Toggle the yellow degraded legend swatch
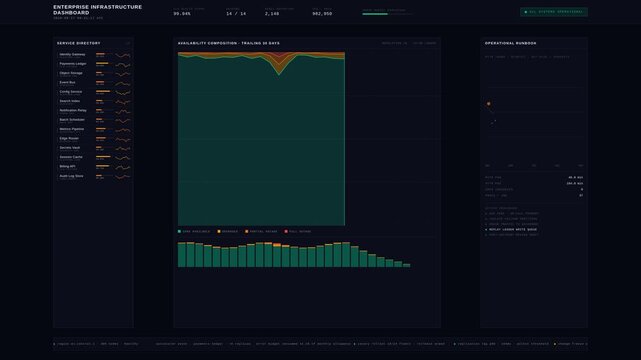Viewport: 641px width, 360px height. [x=219, y=231]
